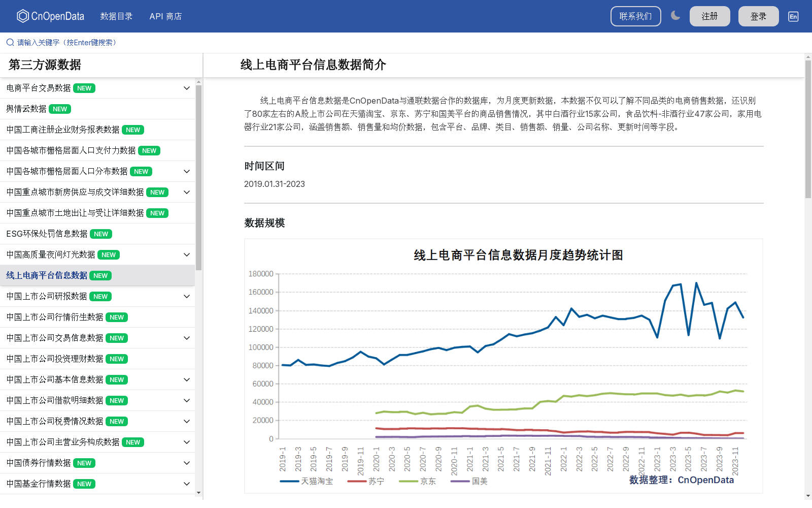Select 线上电商平台信息数据 sidebar item
The width and height of the screenshot is (812, 508).
[x=97, y=275]
